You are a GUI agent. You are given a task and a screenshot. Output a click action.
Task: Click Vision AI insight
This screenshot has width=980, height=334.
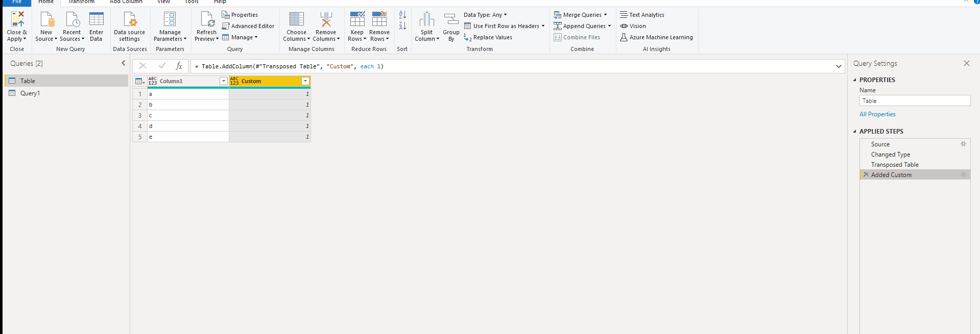tap(633, 26)
